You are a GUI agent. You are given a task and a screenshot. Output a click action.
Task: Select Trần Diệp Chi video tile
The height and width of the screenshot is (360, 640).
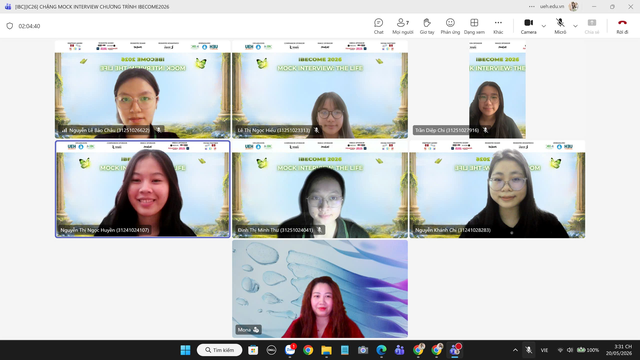497,89
